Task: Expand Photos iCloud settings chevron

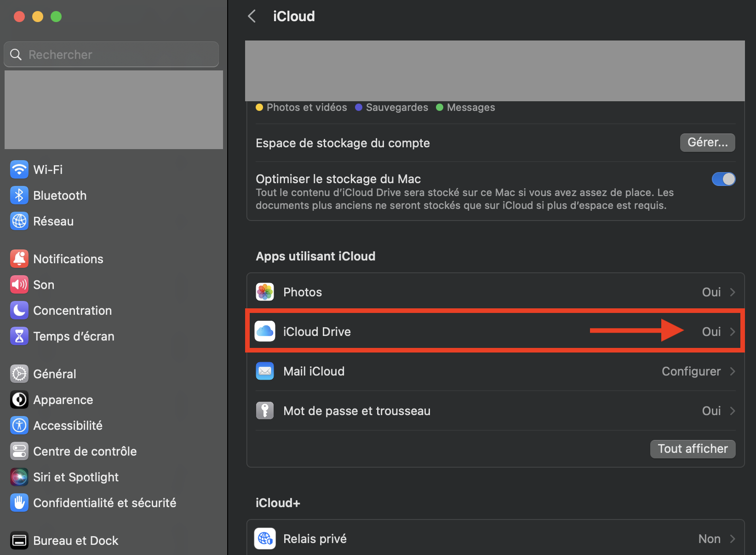Action: point(733,292)
